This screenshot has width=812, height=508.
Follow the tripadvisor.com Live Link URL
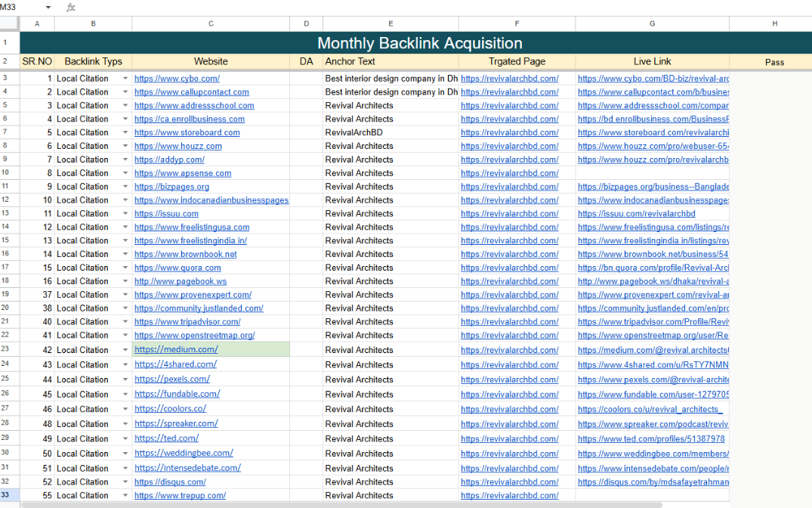tap(653, 322)
